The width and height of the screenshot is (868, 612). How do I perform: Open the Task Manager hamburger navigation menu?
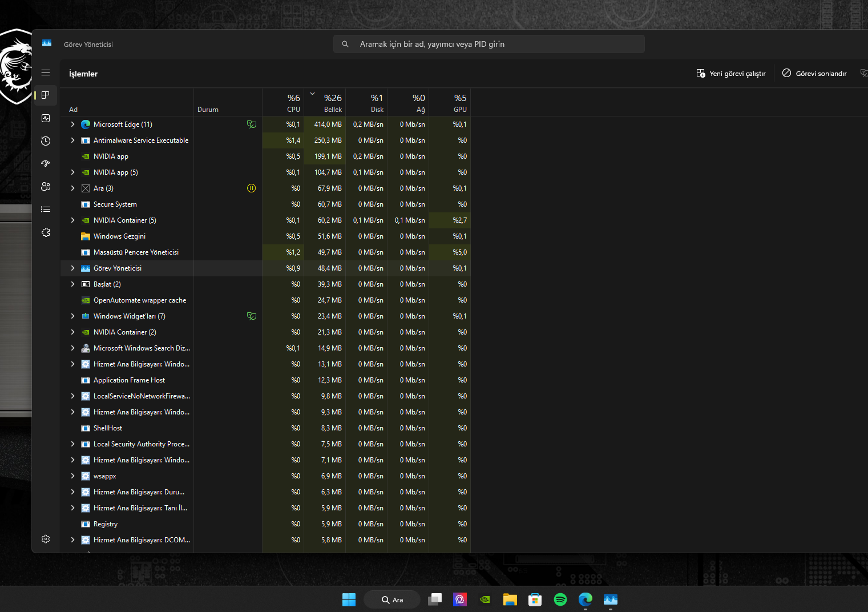point(46,73)
